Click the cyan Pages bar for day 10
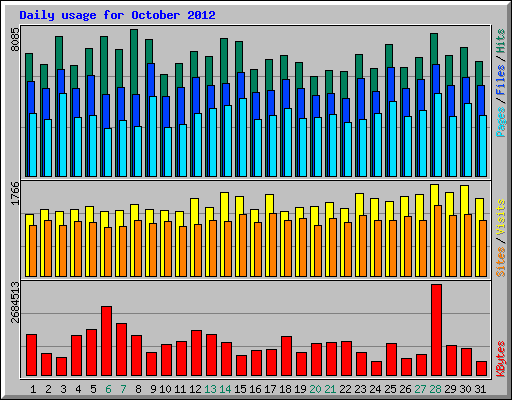Image resolution: width=512 pixels, height=400 pixels. pyautogui.click(x=168, y=152)
